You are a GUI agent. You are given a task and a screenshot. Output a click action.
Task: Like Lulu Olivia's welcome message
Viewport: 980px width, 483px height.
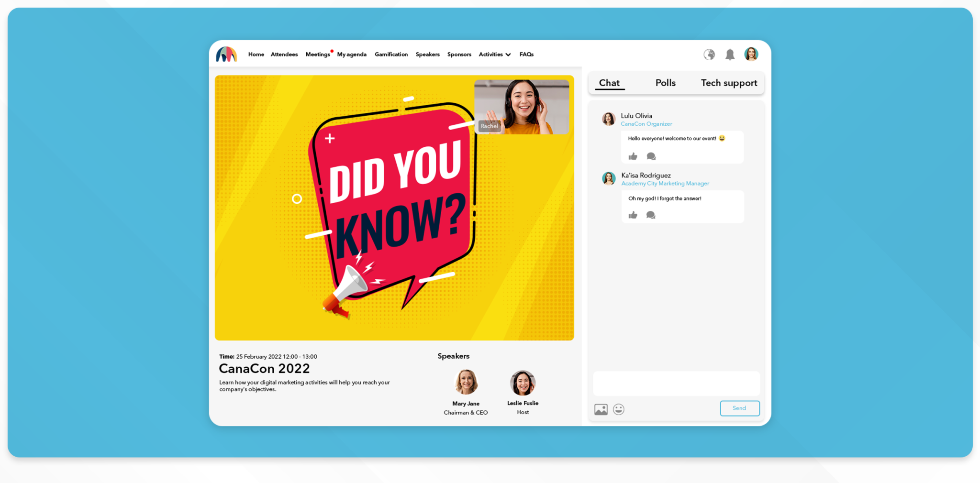[633, 156]
